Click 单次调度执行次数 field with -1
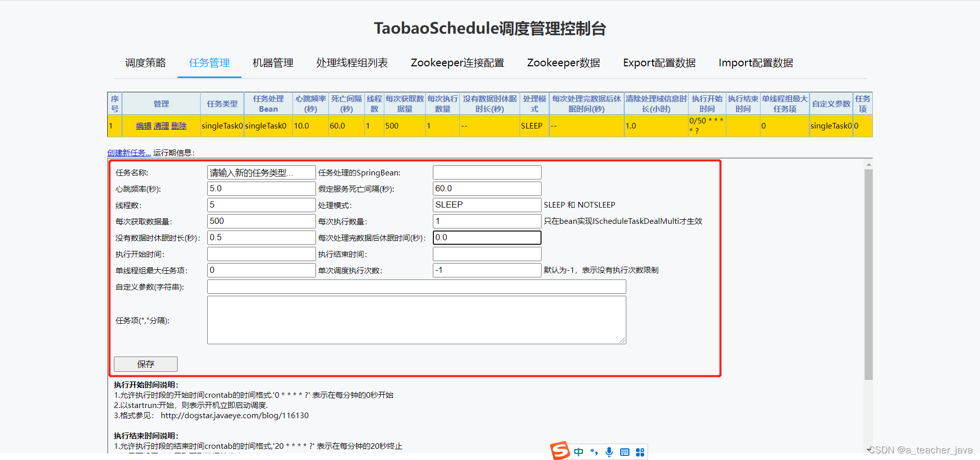The width and height of the screenshot is (980, 460). pyautogui.click(x=487, y=270)
